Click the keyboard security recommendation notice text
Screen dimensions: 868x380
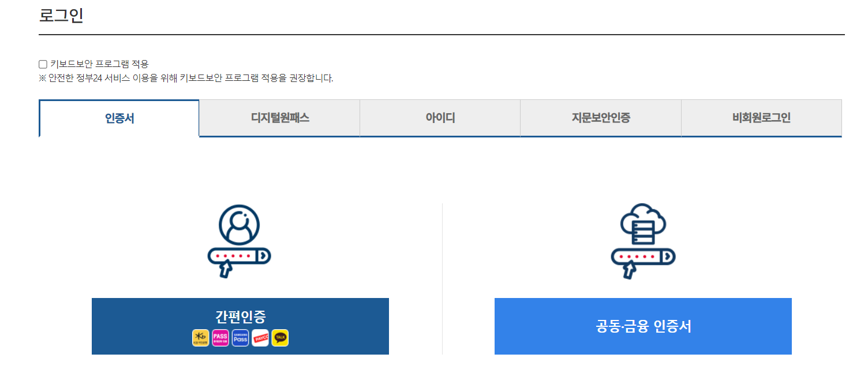click(186, 78)
